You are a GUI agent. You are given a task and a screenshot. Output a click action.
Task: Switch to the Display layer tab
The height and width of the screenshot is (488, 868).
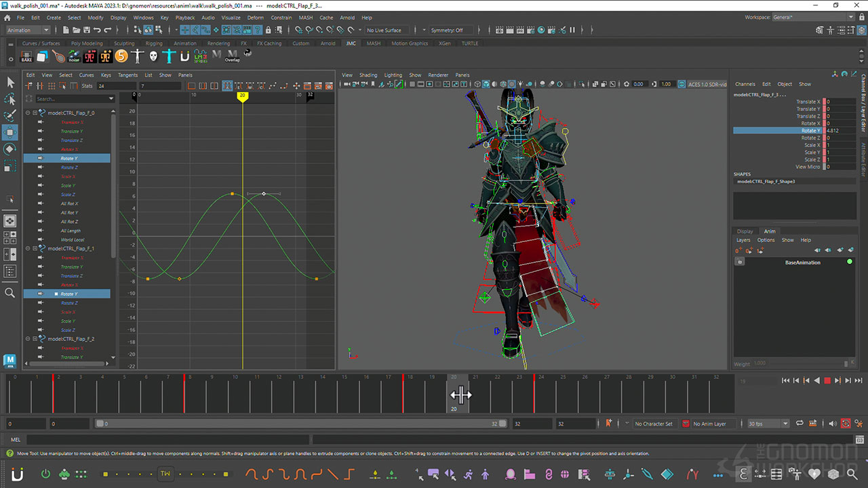click(745, 231)
